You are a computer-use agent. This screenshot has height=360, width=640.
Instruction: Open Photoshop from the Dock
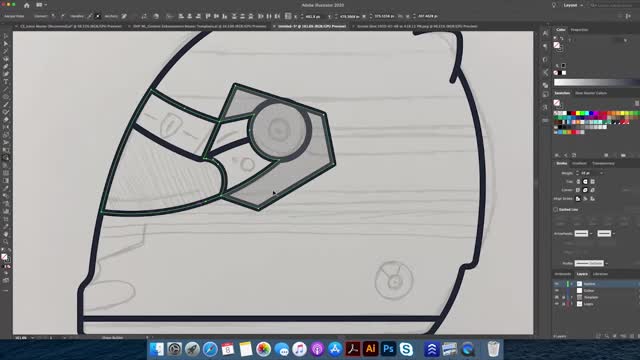pos(388,349)
